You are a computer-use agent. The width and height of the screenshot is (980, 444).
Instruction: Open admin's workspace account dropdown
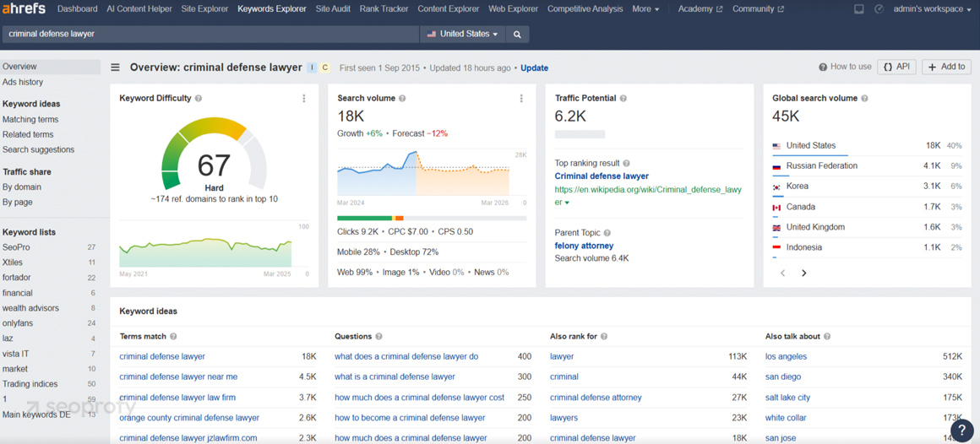click(x=932, y=9)
